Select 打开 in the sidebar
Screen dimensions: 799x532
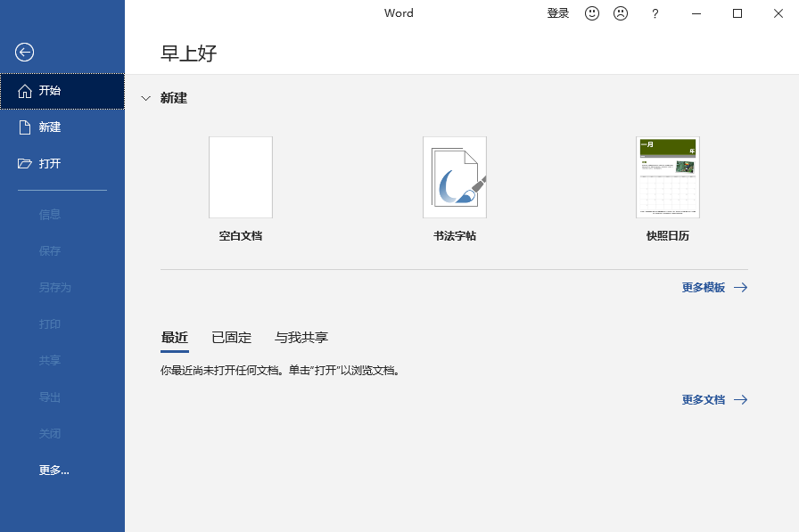pos(62,163)
